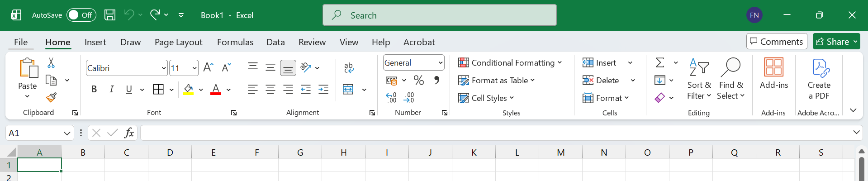Toggle Italic formatting
This screenshot has width=868, height=181.
pos(111,89)
